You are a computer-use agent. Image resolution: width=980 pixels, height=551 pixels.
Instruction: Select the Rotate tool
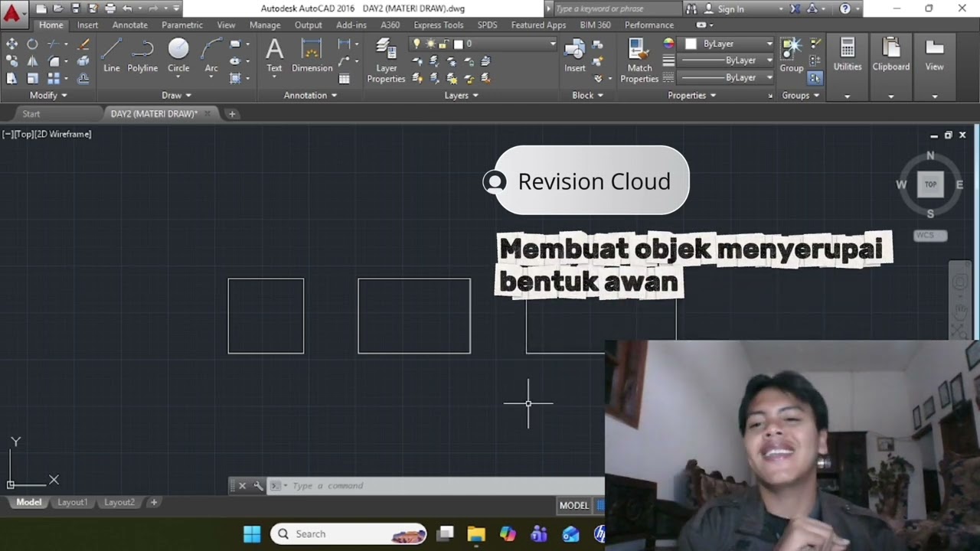pyautogui.click(x=32, y=44)
